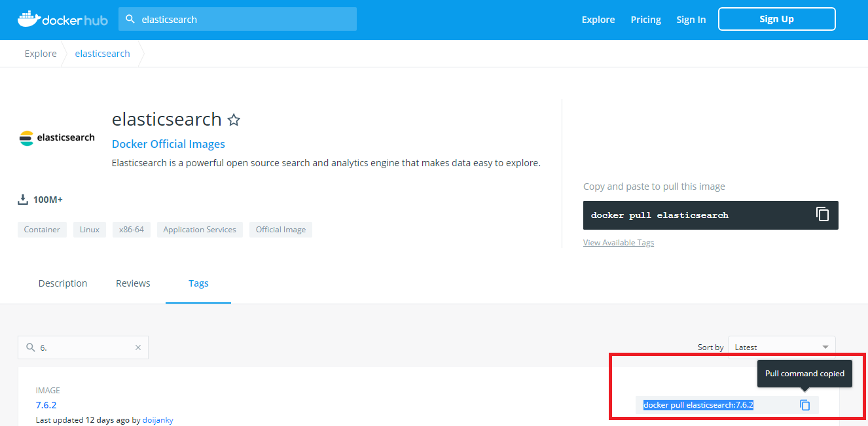Click the 100M+ downloads text

(48, 200)
